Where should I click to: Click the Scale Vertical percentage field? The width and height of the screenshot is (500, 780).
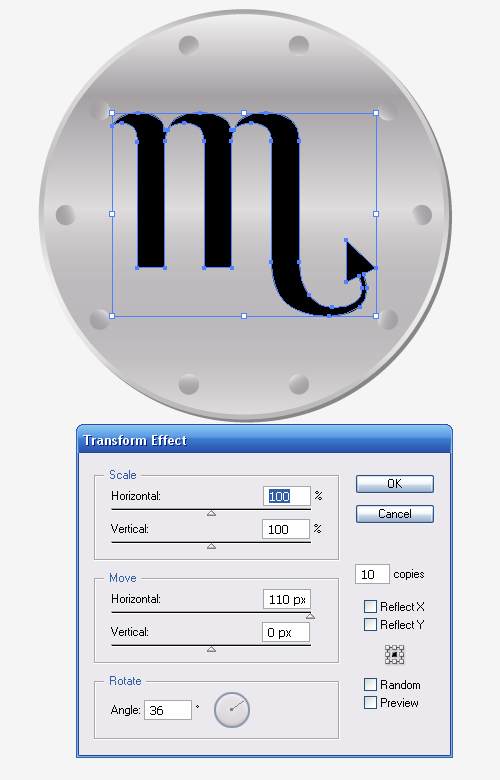coord(286,529)
